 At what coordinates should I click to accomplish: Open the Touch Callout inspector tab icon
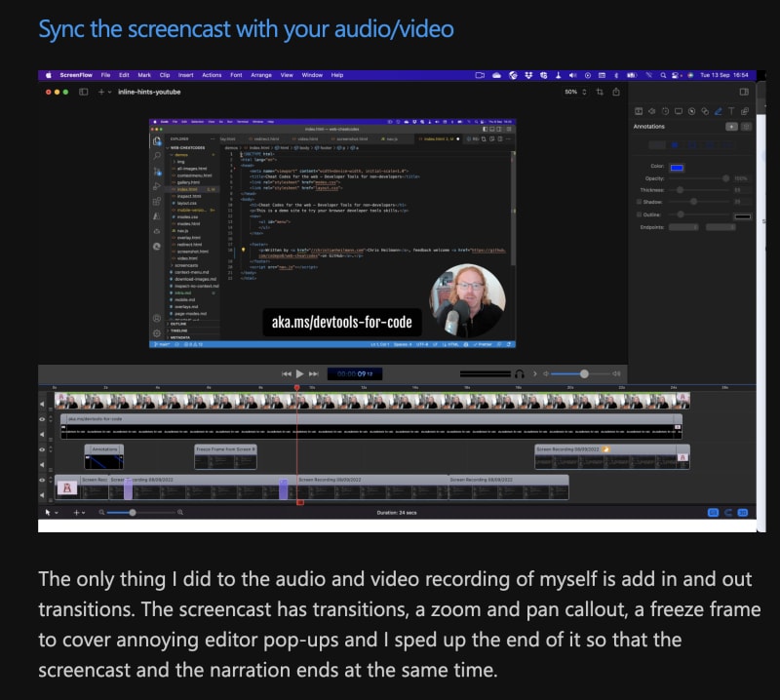[x=705, y=111]
